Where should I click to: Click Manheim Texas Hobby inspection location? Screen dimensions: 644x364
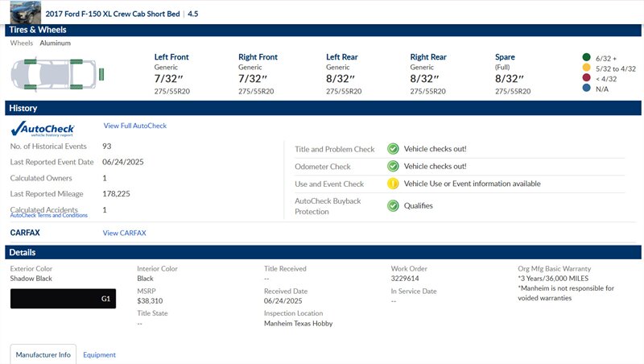[298, 323]
